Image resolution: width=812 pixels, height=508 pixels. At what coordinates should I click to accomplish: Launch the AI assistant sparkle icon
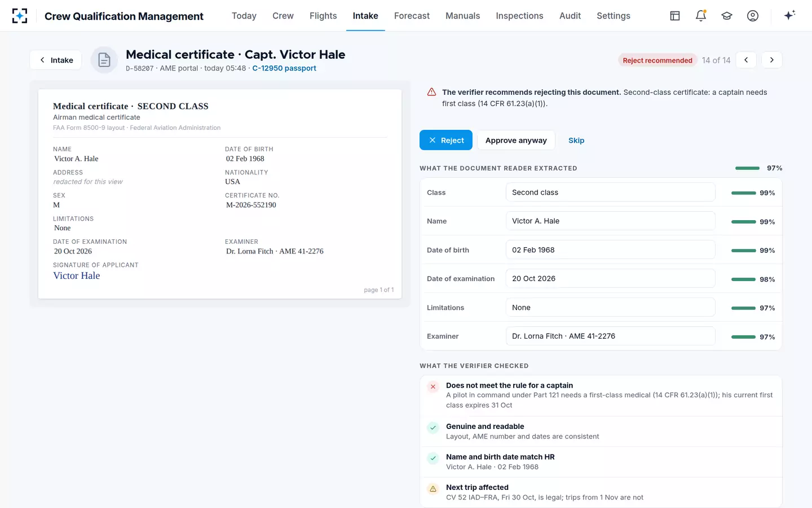(789, 15)
